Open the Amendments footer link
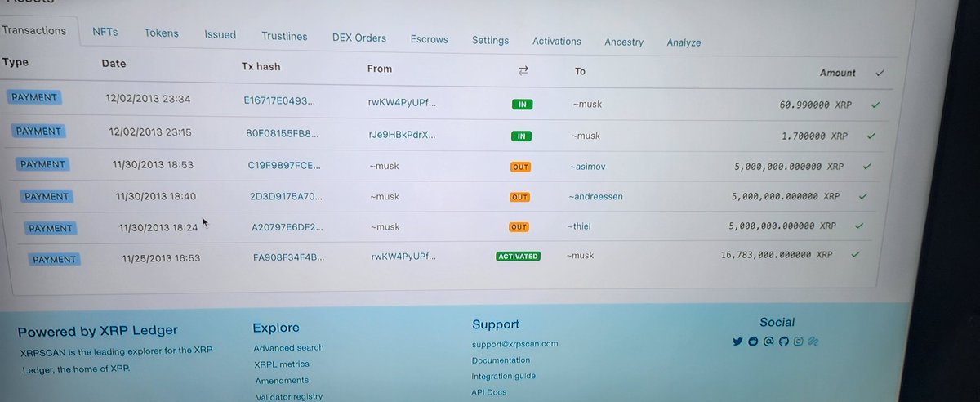Screen dimensions: 980x402 [282, 380]
